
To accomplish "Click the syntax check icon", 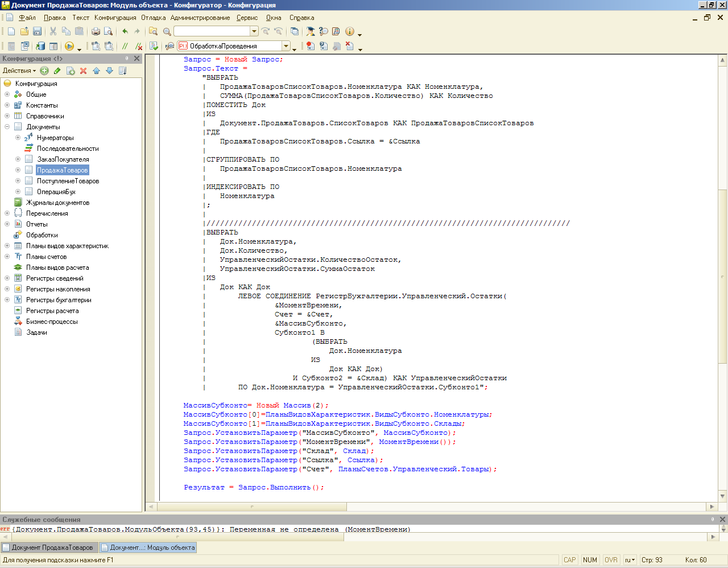I will [154, 46].
